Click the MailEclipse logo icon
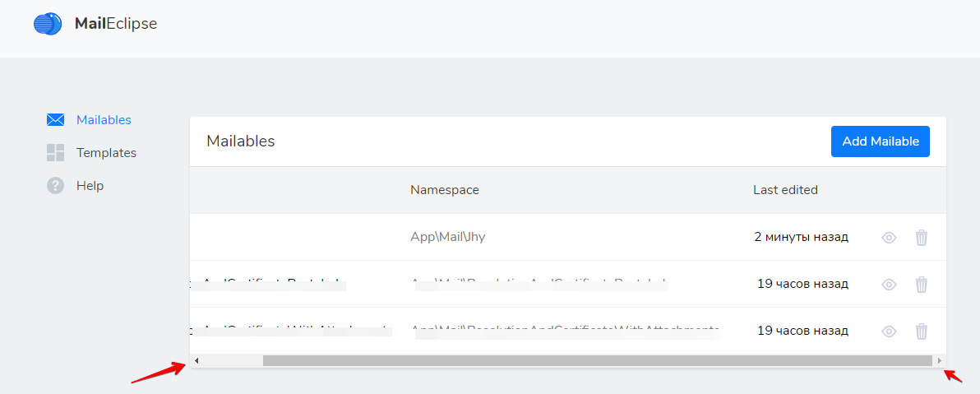 pos(48,24)
